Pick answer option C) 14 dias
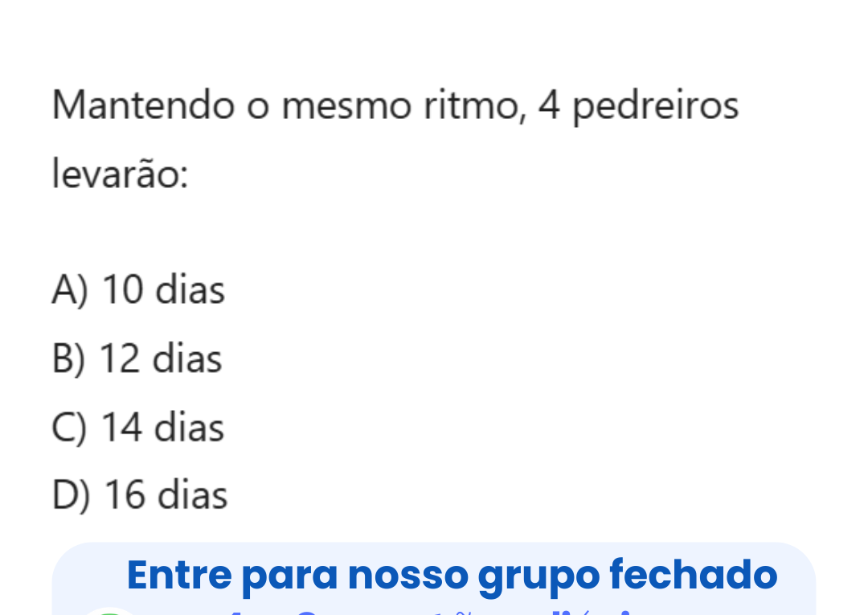Viewport: 868px width, 615px height. click(138, 427)
